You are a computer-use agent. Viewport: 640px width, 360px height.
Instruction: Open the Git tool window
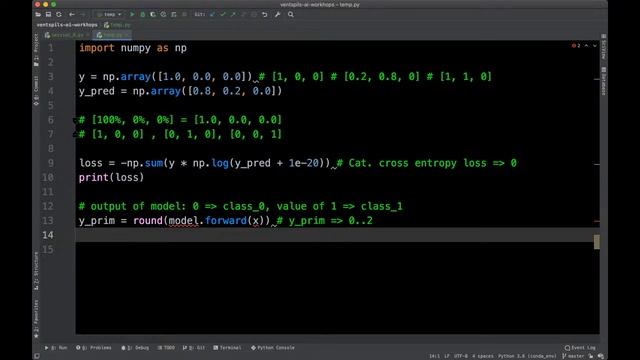click(194, 348)
